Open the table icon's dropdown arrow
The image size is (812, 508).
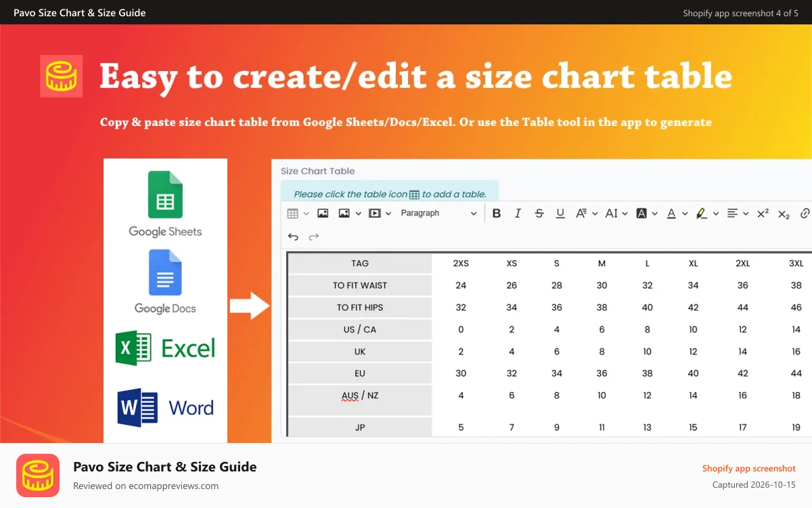click(307, 213)
